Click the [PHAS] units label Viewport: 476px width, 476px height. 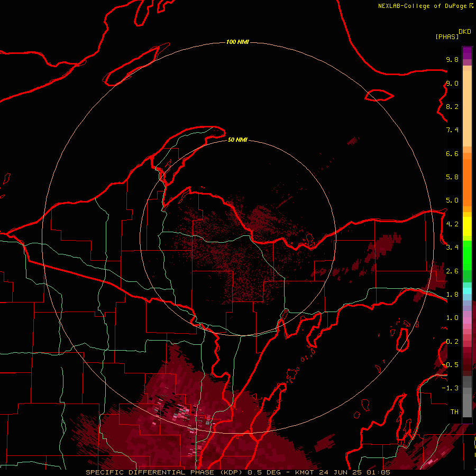tap(447, 36)
